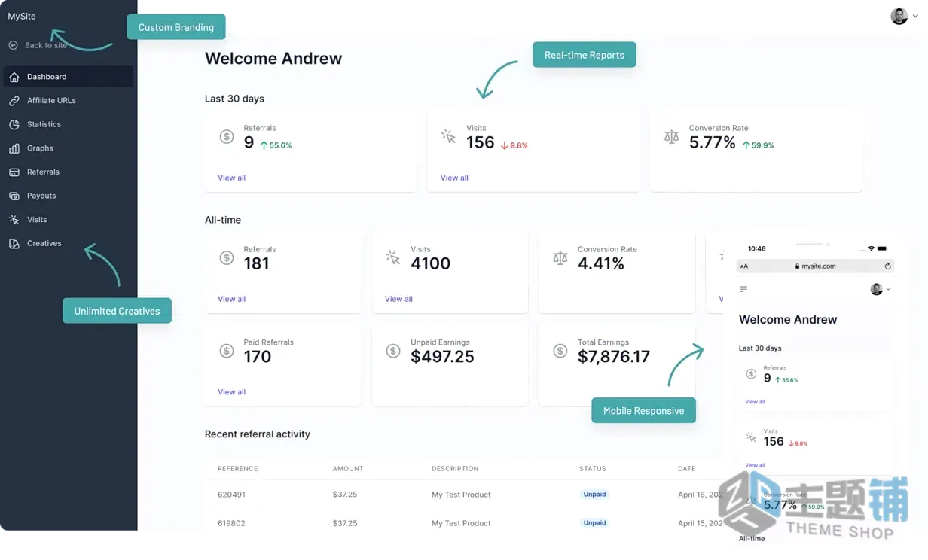Click the Statistics pie chart icon

click(x=14, y=124)
